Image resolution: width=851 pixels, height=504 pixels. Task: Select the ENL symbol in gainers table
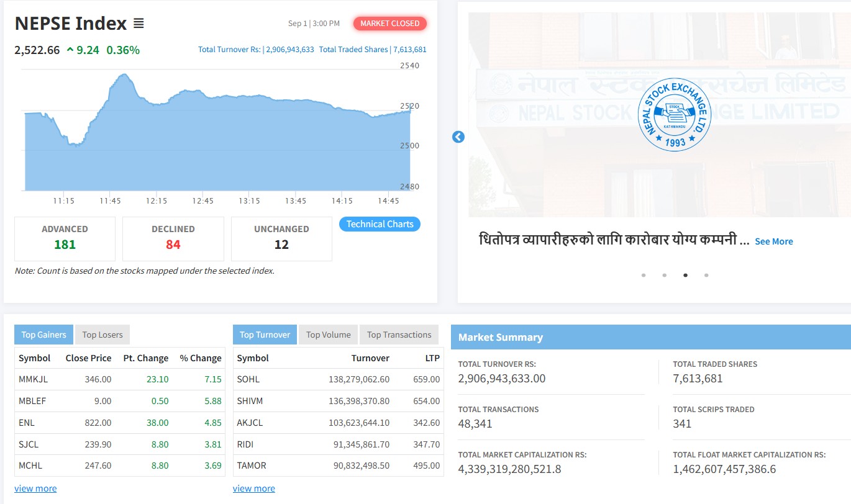[27, 423]
